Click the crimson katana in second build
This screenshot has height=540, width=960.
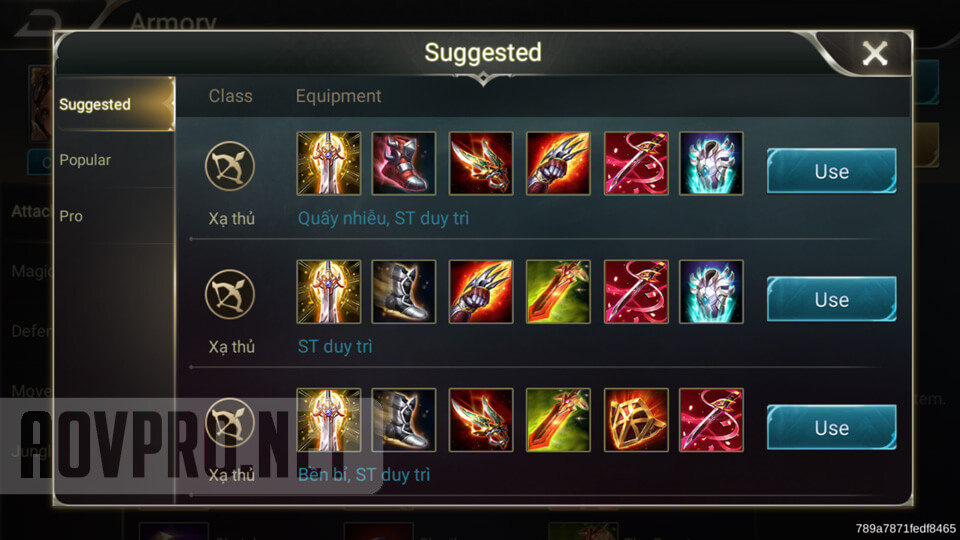tap(636, 292)
